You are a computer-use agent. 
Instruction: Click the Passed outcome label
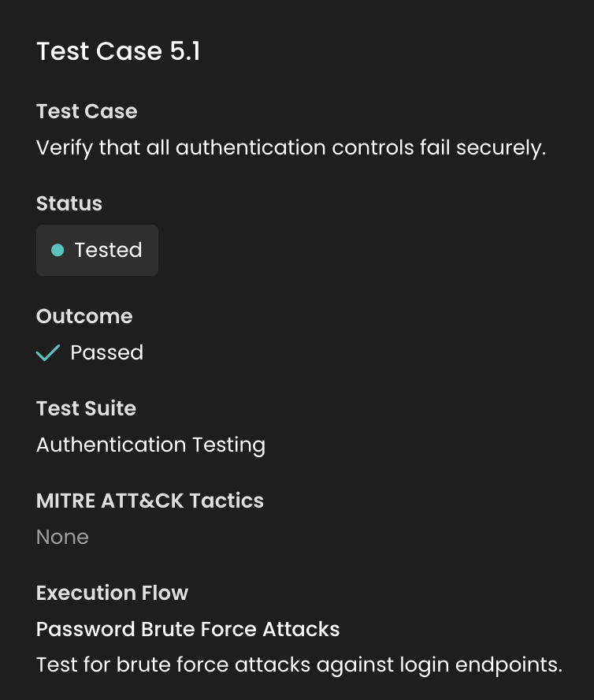106,352
